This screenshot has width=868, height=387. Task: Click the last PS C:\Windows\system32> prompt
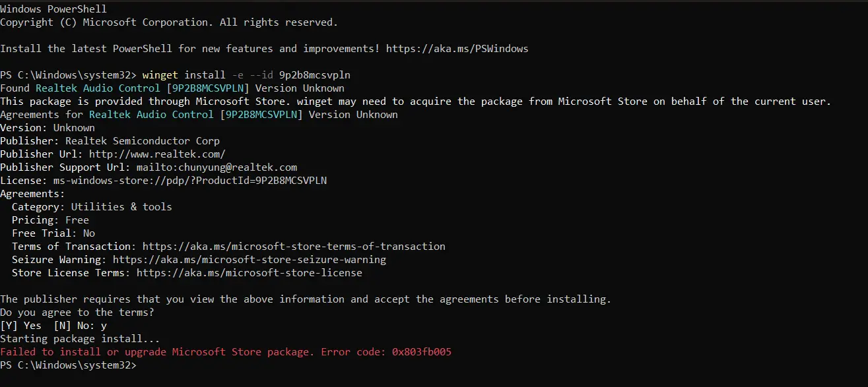pos(68,365)
